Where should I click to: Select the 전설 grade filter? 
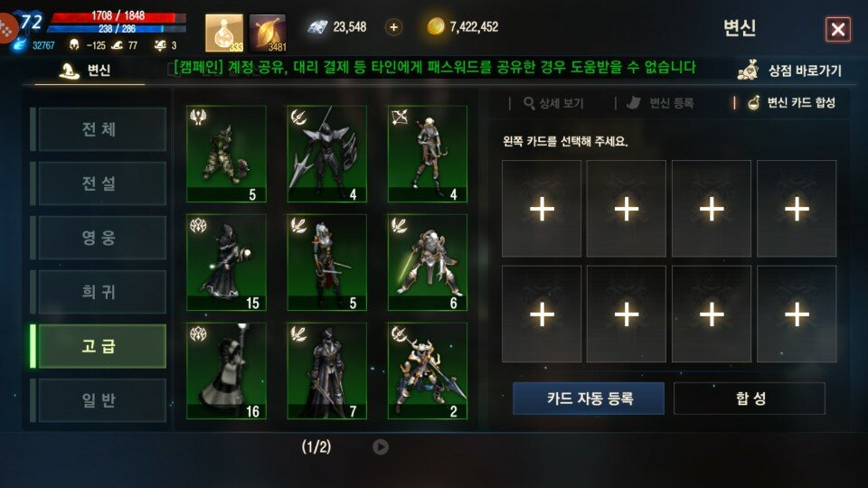pyautogui.click(x=102, y=183)
